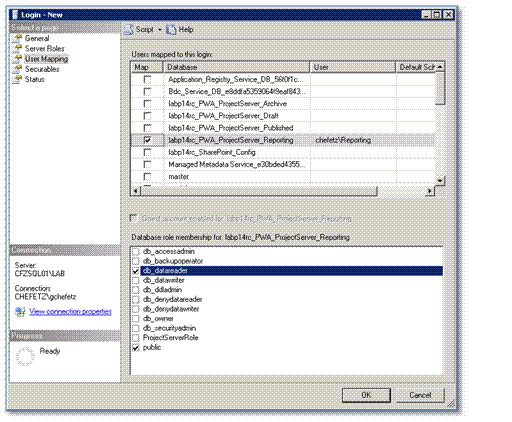The height and width of the screenshot is (422, 512).
Task: Click the Login window title icon
Action: click(15, 15)
